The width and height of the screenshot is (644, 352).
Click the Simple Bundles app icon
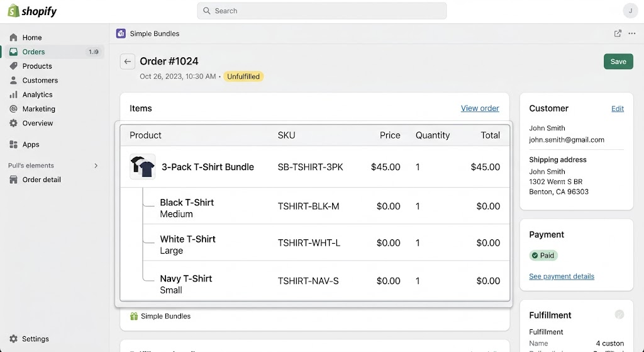(121, 33)
